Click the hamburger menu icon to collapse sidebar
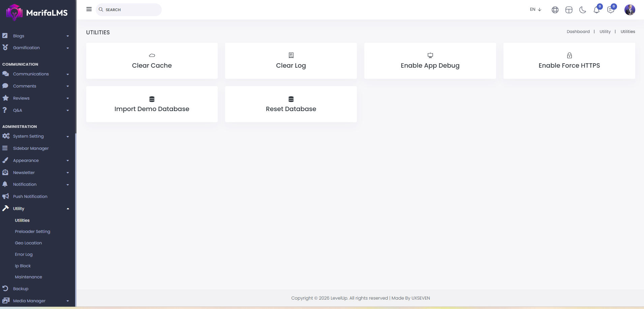Viewport: 644px width, 309px height. pos(89,9)
